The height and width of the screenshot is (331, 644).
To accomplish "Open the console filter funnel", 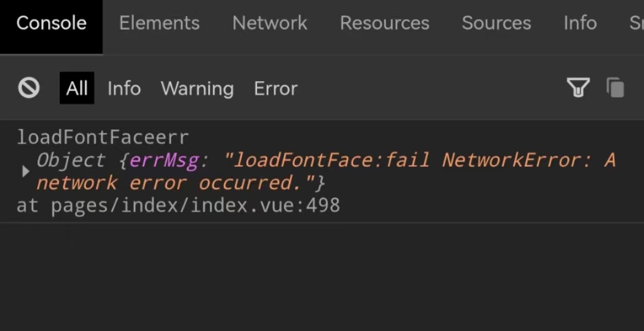I will [577, 88].
